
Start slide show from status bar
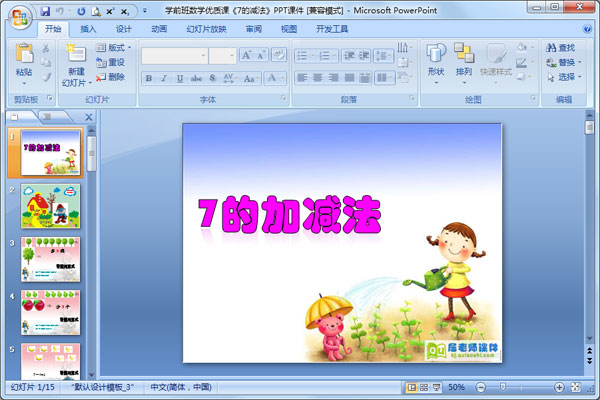436,388
